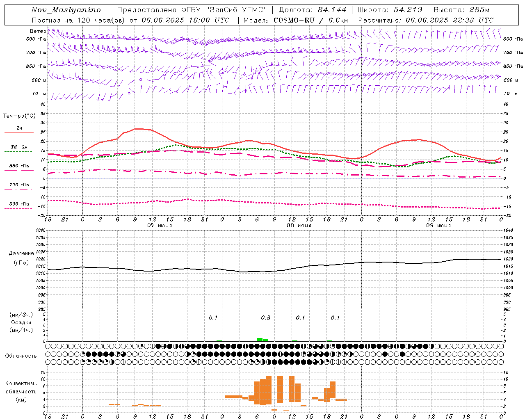Image resolution: width=525 pixels, height=420 pixels.
Task: Click the Ветер panel label
Action: [38, 31]
